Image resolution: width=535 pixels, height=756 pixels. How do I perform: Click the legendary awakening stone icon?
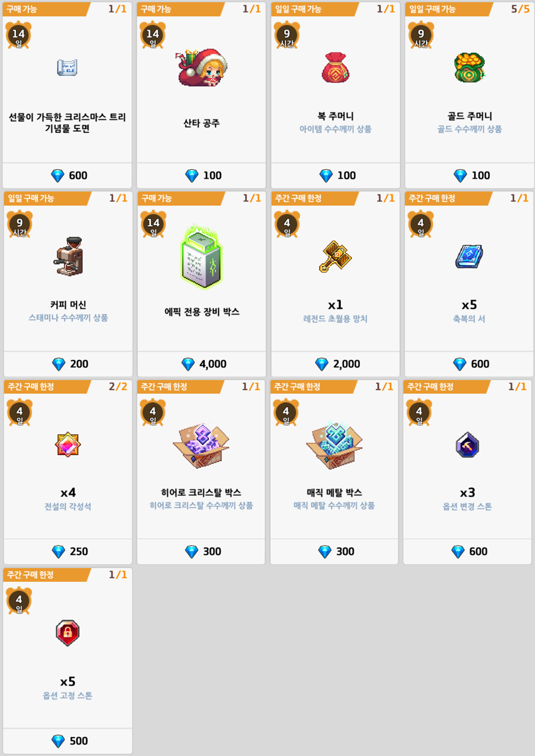68,445
